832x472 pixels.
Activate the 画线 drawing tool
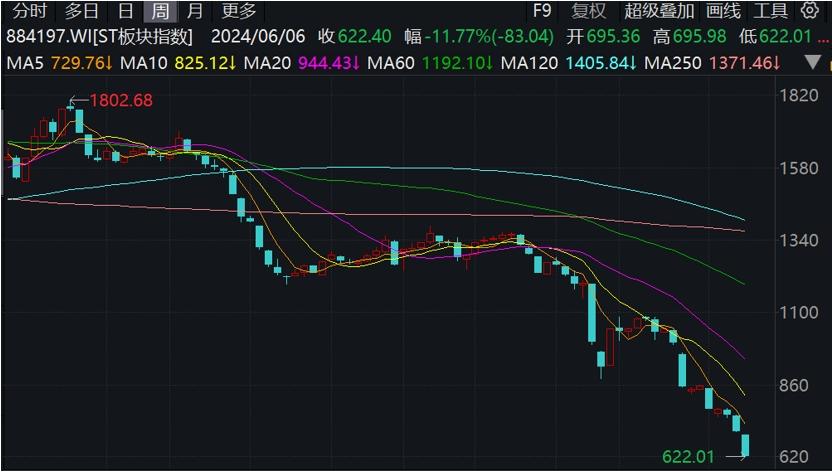coord(723,11)
